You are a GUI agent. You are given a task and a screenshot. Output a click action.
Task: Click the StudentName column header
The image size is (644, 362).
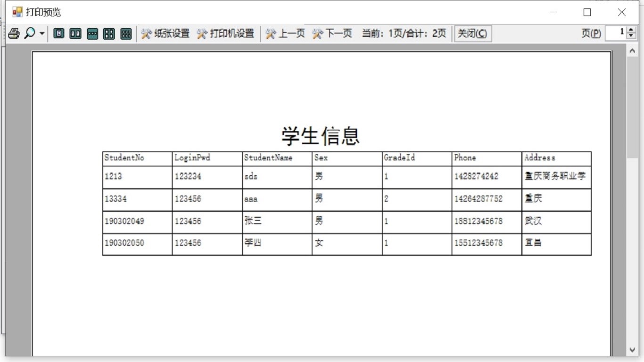[277, 158]
